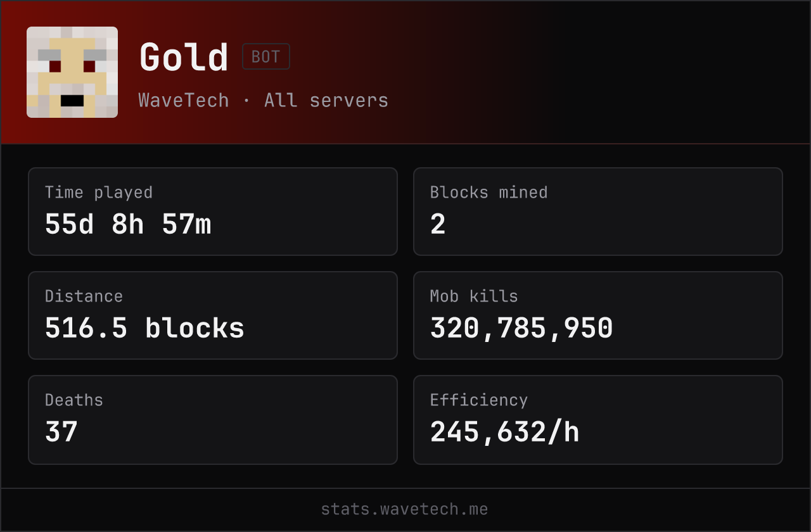
Task: Click the 245,632/h efficiency value
Action: [505, 432]
